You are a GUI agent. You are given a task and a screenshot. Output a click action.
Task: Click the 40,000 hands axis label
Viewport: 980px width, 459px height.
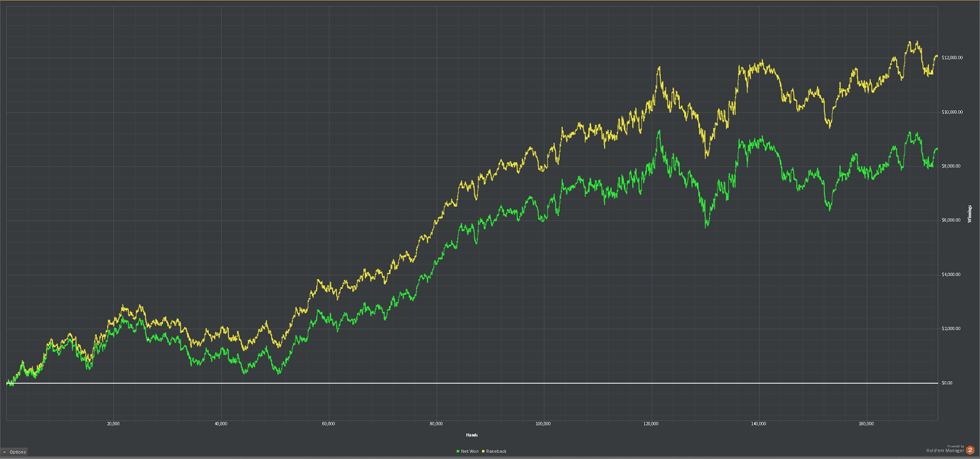point(221,424)
